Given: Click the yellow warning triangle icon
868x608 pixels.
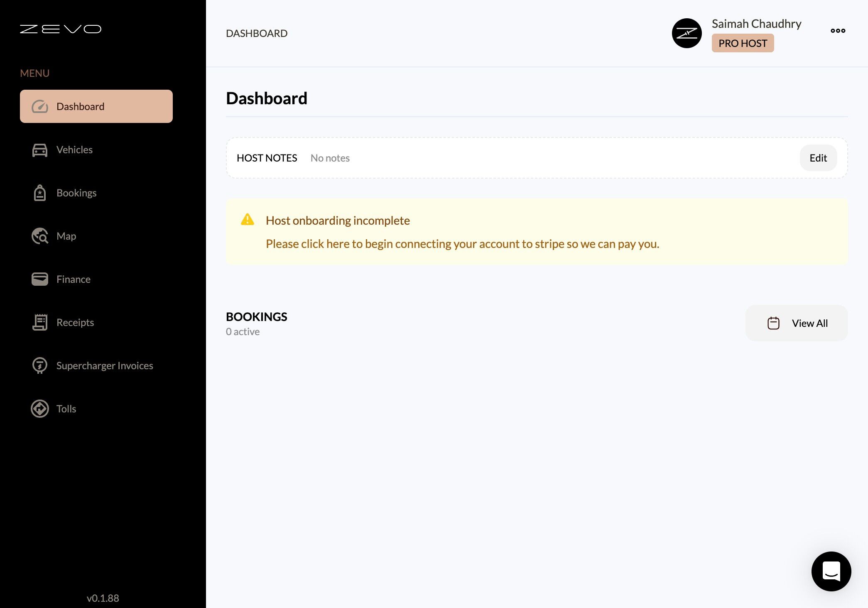Looking at the screenshot, I should [x=248, y=220].
